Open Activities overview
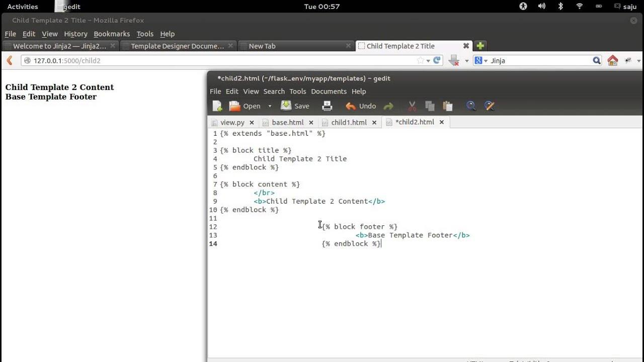The height and width of the screenshot is (362, 644). (x=23, y=7)
